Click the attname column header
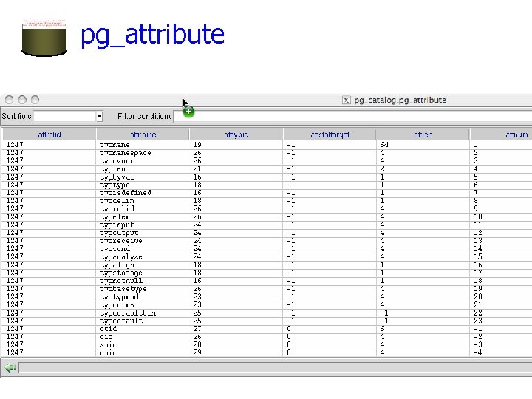532x399 pixels. 143,134
